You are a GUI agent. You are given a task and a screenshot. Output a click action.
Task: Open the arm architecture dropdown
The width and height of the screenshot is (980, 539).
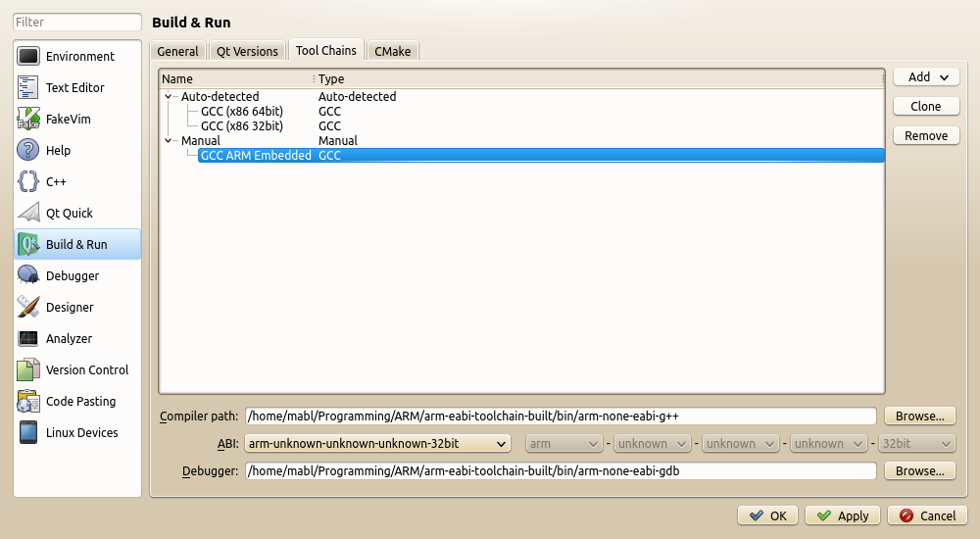pyautogui.click(x=563, y=443)
